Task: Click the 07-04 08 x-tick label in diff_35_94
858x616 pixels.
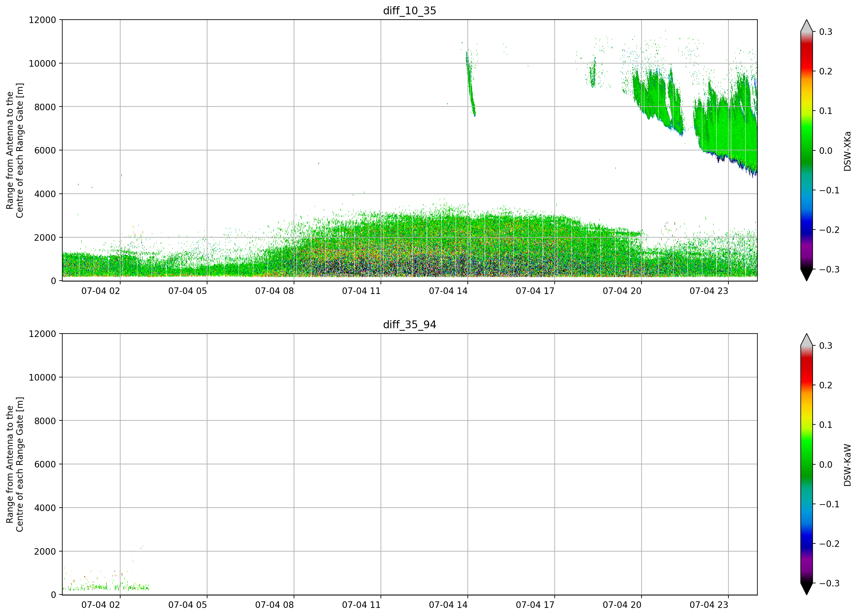Action: click(275, 605)
